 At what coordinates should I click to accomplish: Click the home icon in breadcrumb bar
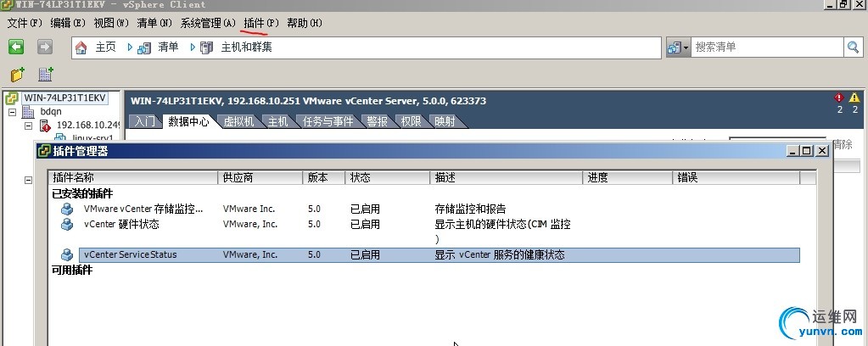point(81,47)
